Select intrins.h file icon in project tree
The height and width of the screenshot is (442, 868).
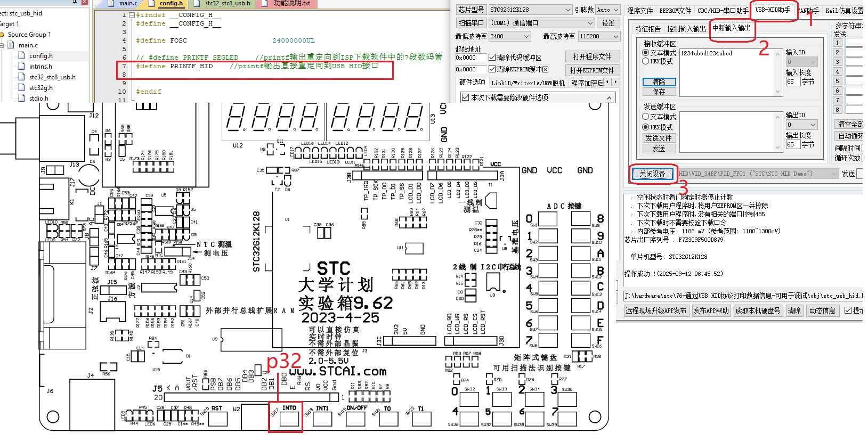(x=21, y=67)
